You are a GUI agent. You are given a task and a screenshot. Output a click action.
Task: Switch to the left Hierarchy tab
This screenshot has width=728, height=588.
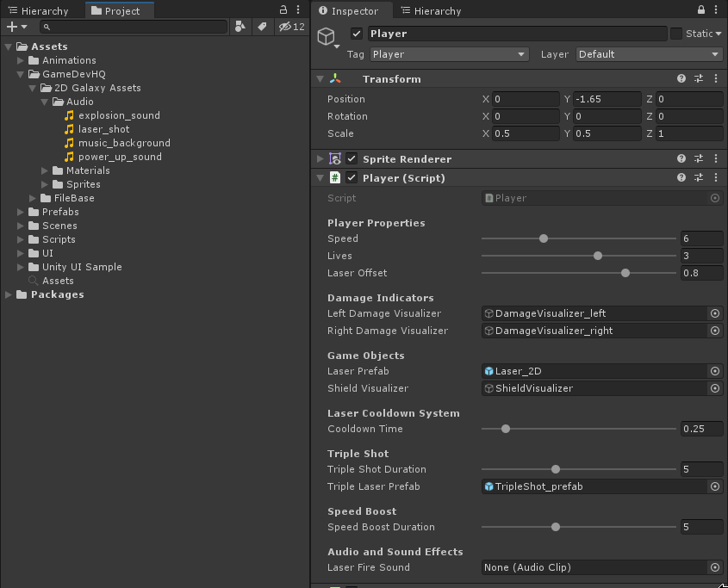click(39, 10)
